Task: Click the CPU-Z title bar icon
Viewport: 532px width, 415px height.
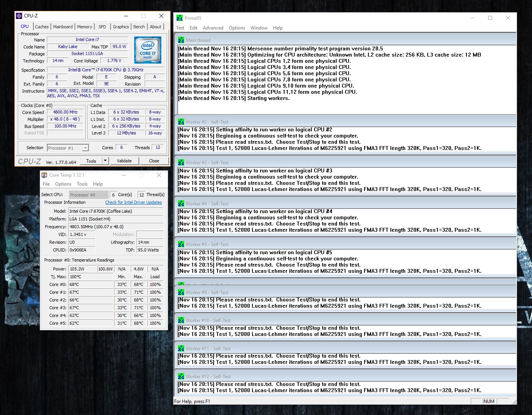Action: pos(19,16)
